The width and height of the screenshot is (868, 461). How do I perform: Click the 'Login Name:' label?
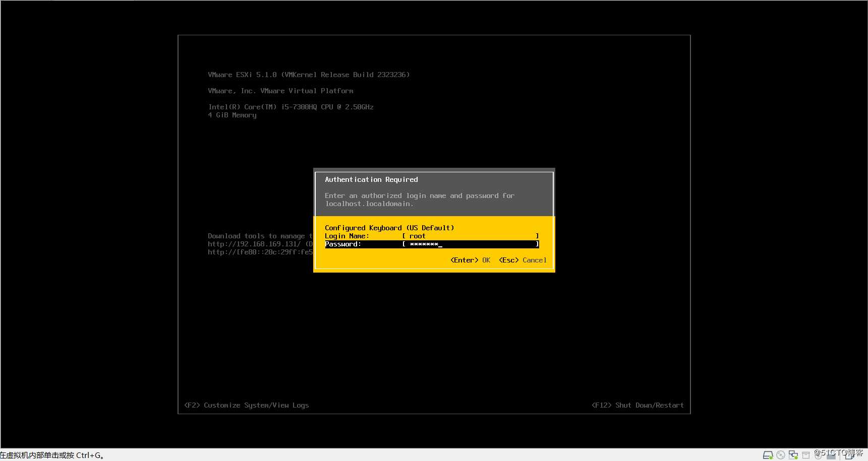point(347,236)
